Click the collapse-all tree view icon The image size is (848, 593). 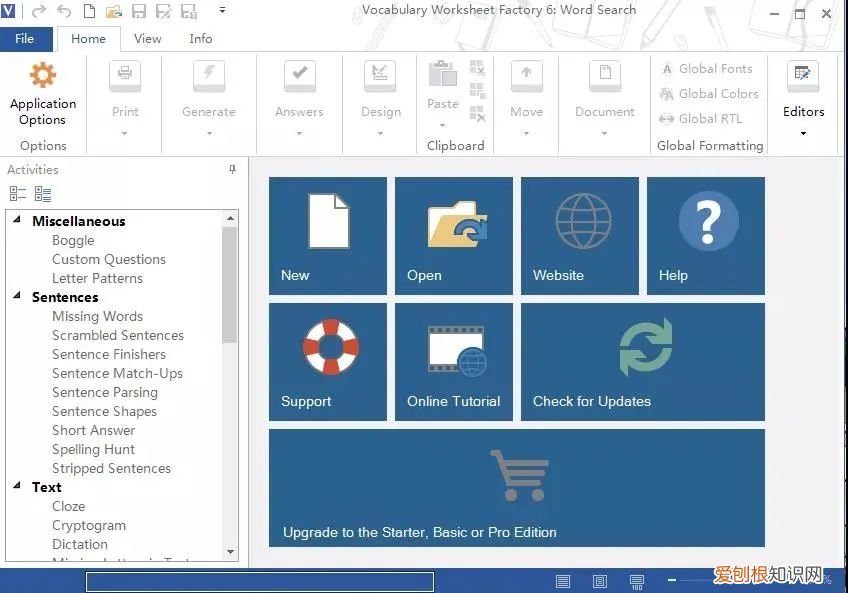tap(18, 193)
